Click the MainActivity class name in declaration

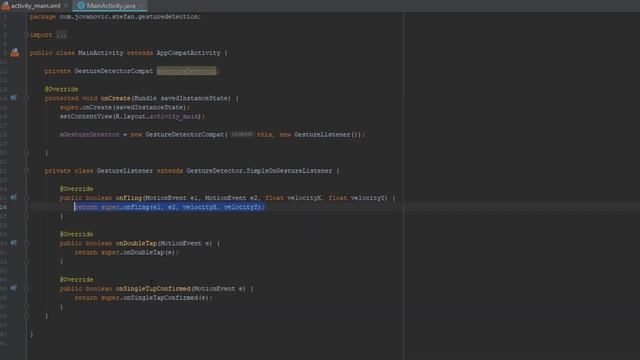pyautogui.click(x=100, y=53)
